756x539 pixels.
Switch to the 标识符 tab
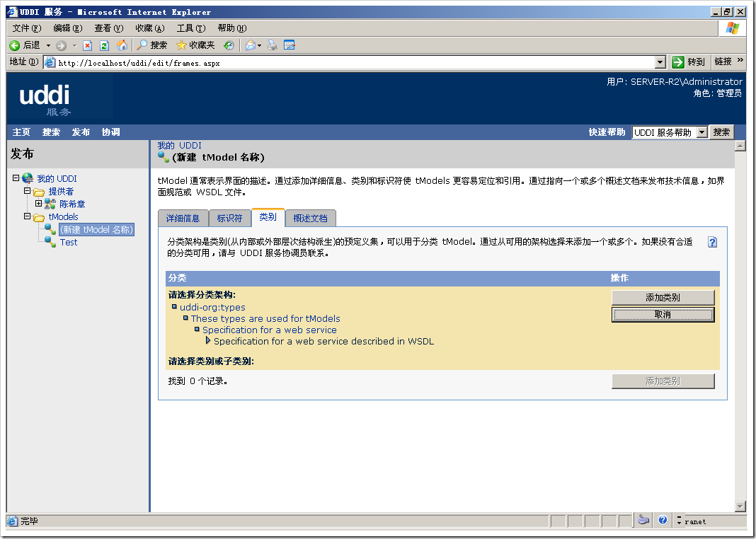[x=229, y=218]
